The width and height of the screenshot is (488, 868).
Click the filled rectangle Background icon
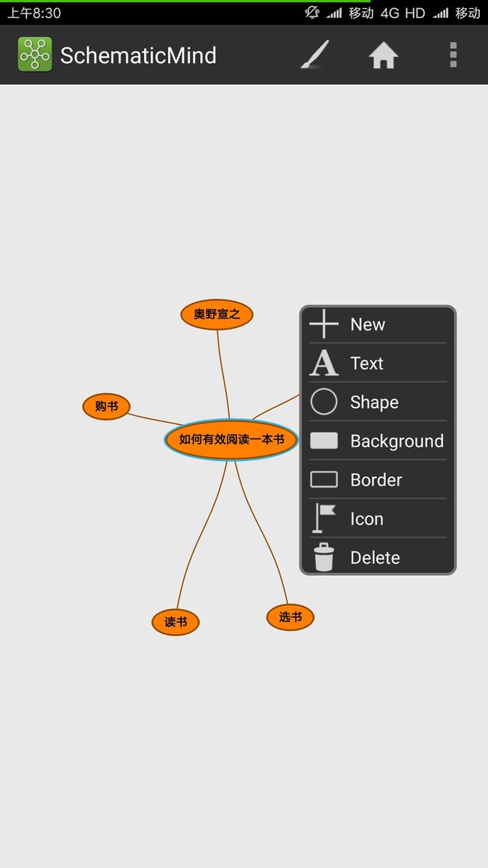pyautogui.click(x=324, y=441)
